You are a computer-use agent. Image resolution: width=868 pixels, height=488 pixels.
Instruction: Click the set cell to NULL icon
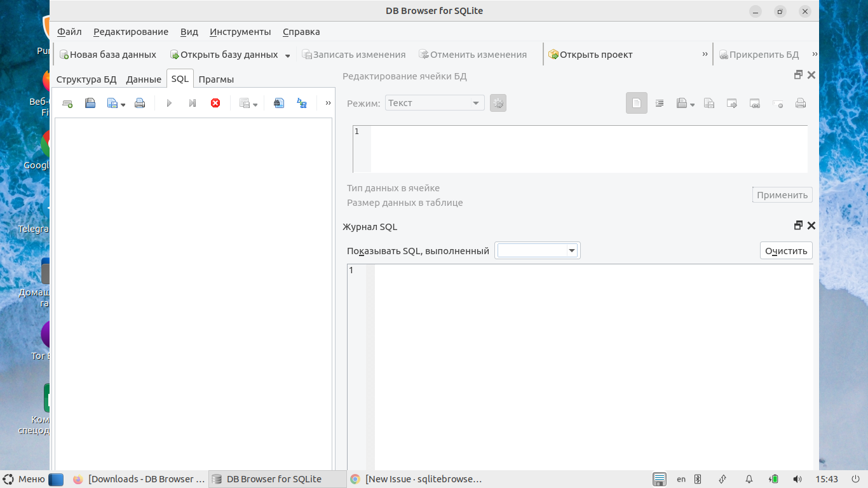778,103
